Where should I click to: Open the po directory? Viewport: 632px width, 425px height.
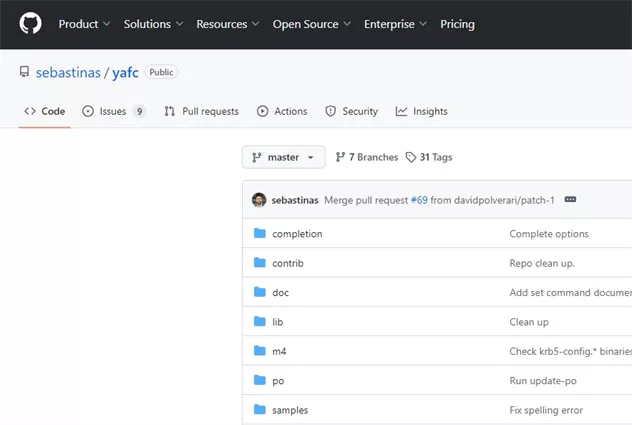point(278,381)
